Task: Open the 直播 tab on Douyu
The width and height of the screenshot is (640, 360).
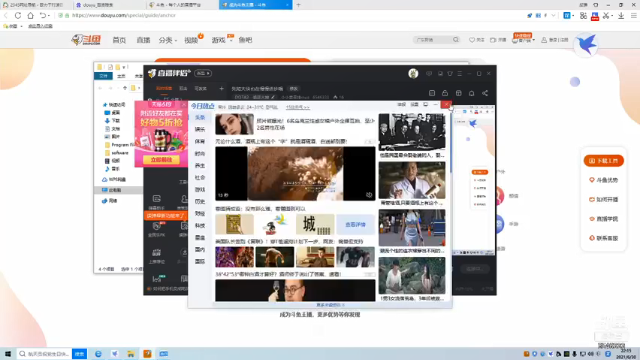Action: 143,40
